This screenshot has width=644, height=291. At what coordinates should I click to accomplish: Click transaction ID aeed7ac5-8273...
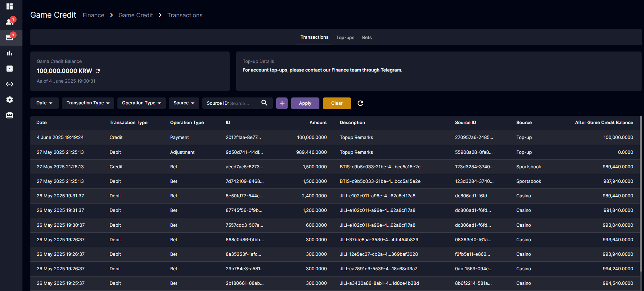[x=244, y=167]
